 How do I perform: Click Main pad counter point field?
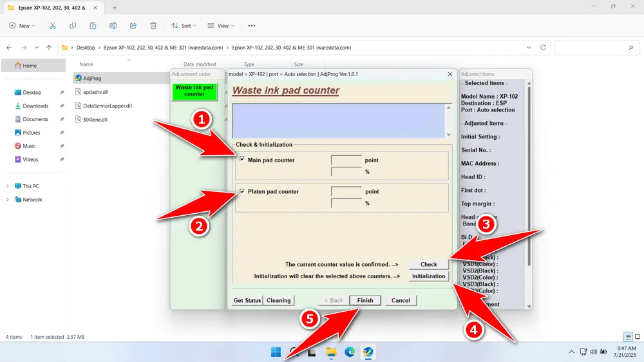(346, 160)
